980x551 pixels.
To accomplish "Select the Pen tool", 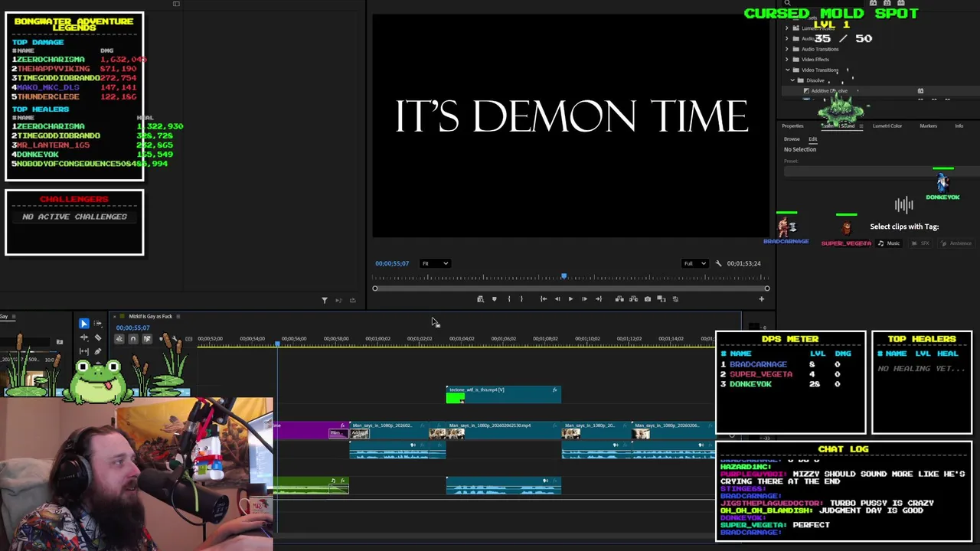I will (x=98, y=351).
